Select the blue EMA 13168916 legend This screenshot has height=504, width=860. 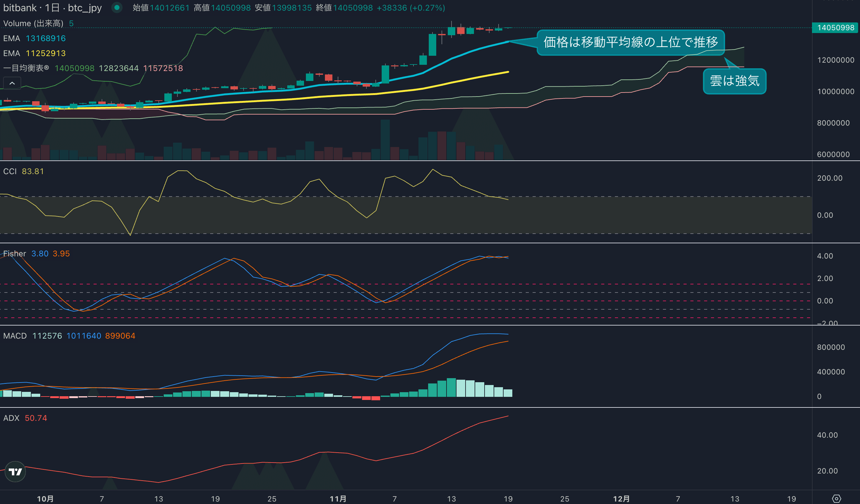[x=34, y=38]
